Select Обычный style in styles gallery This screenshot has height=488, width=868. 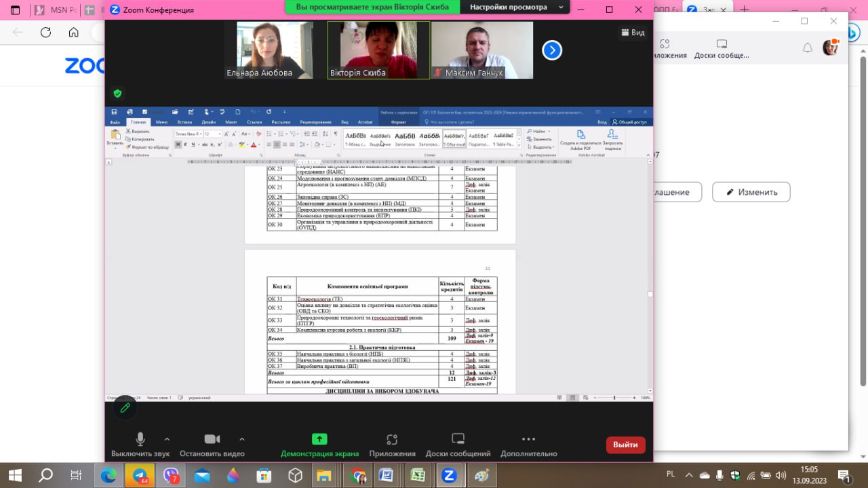pyautogui.click(x=454, y=138)
